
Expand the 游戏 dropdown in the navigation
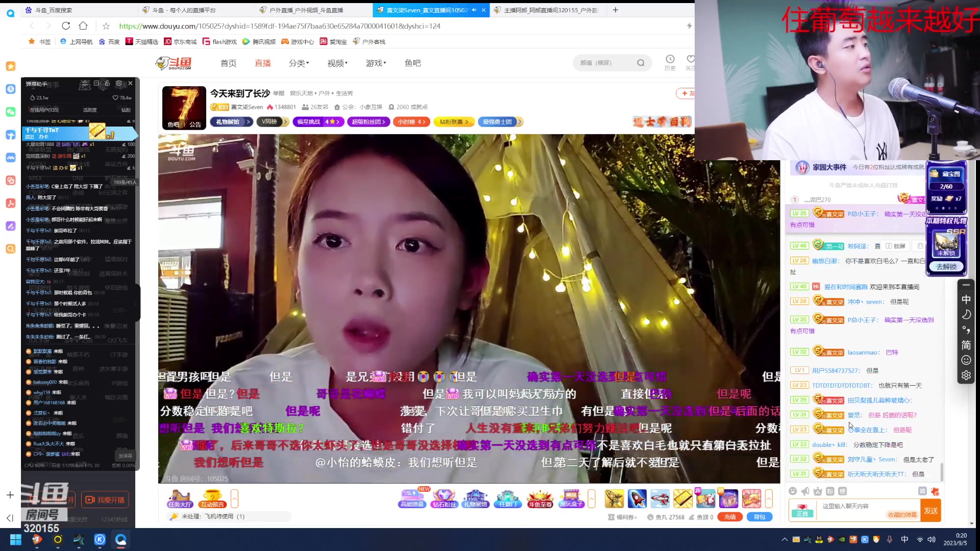pos(376,63)
